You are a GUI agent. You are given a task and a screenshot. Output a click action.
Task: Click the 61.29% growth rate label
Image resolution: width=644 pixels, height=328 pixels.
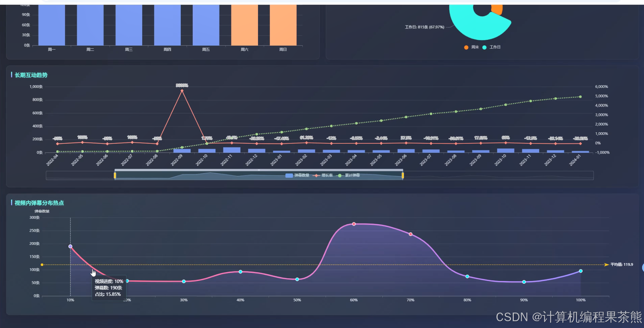pos(307,138)
